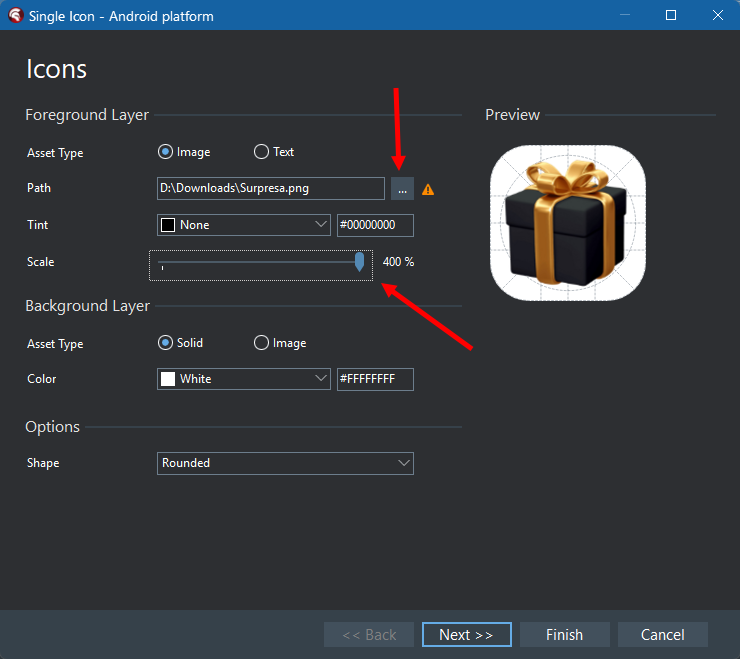Image resolution: width=740 pixels, height=659 pixels.
Task: Maximize the Single Icon window
Action: coord(671,15)
